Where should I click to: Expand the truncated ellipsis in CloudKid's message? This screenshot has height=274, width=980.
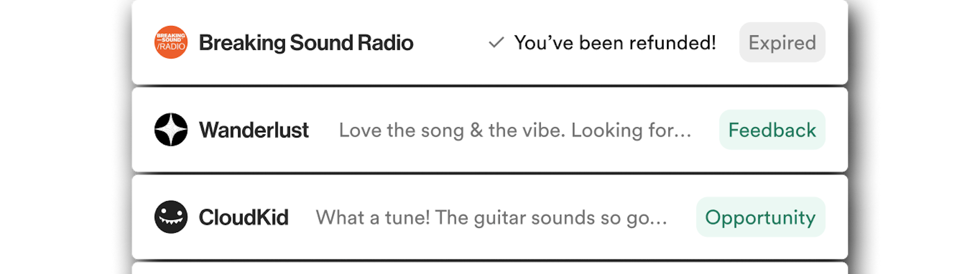click(658, 222)
